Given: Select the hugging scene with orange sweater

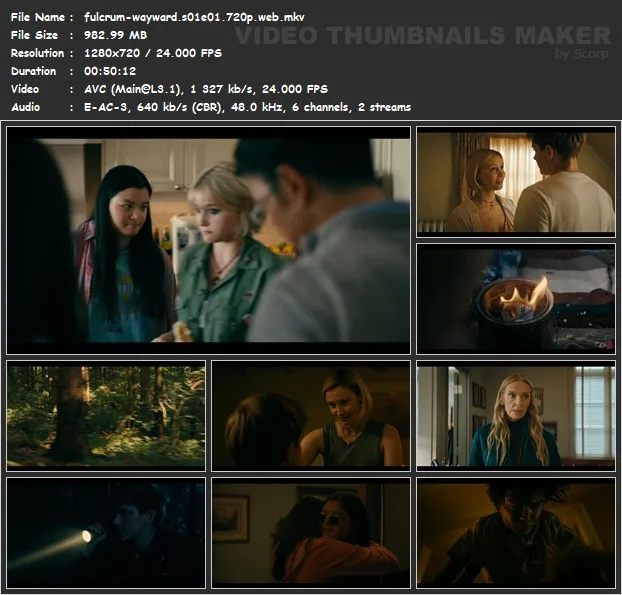Looking at the screenshot, I should pyautogui.click(x=310, y=531).
